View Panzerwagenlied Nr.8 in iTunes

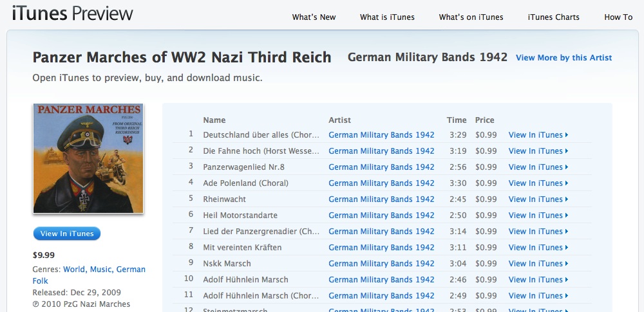tap(538, 167)
